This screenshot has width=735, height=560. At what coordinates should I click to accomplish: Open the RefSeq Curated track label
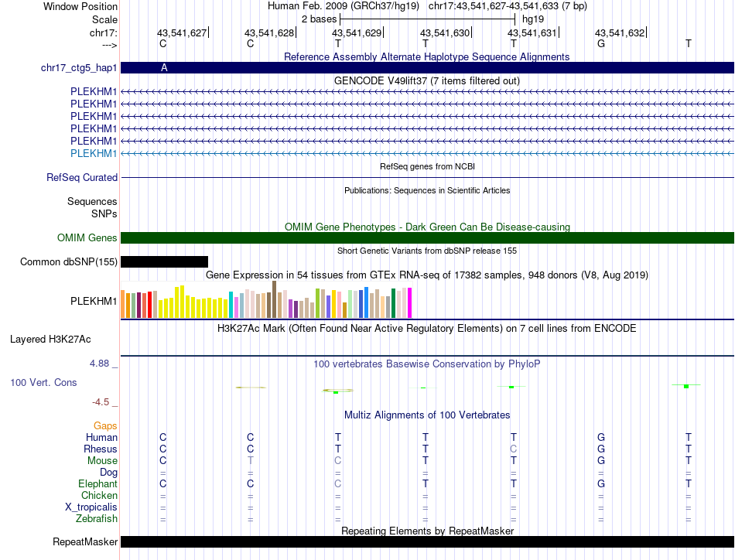(x=82, y=178)
